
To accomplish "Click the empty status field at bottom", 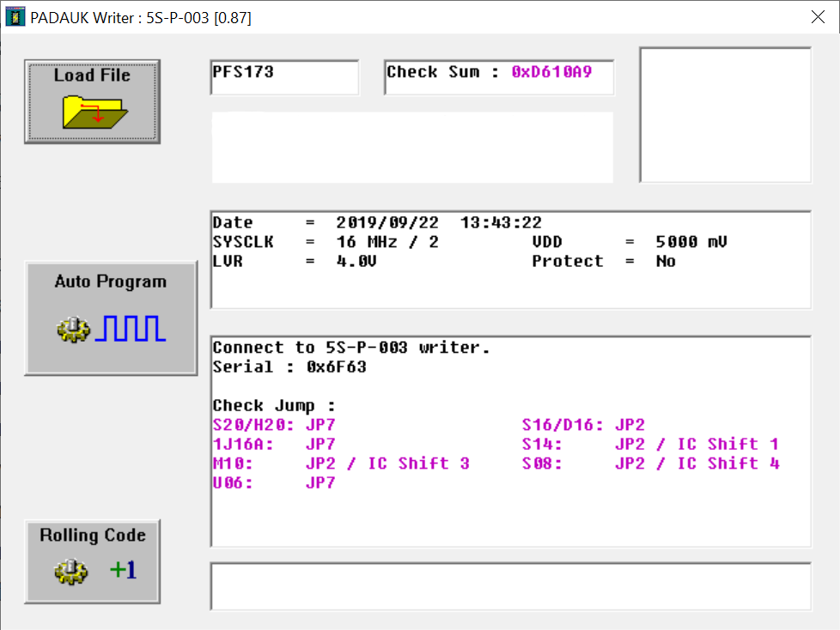I will tap(509, 586).
